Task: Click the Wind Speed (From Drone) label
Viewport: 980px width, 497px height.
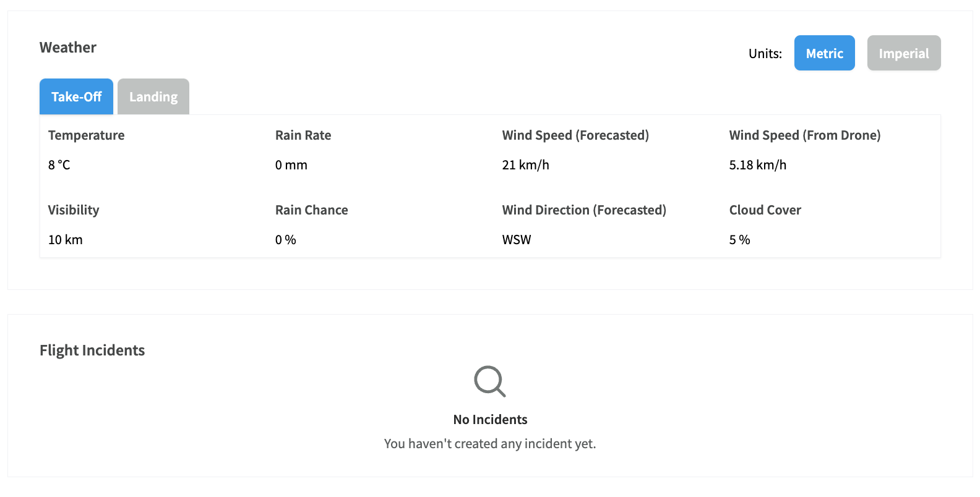Action: [805, 135]
